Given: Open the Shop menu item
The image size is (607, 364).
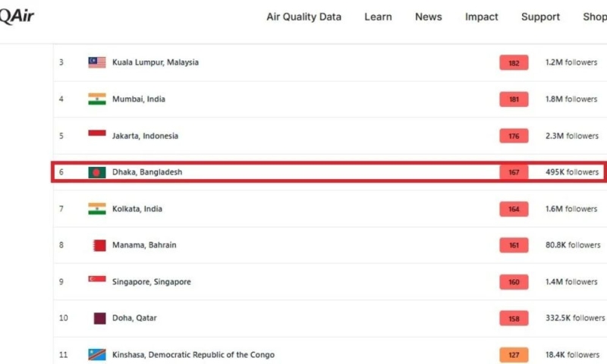Looking at the screenshot, I should coord(595,17).
